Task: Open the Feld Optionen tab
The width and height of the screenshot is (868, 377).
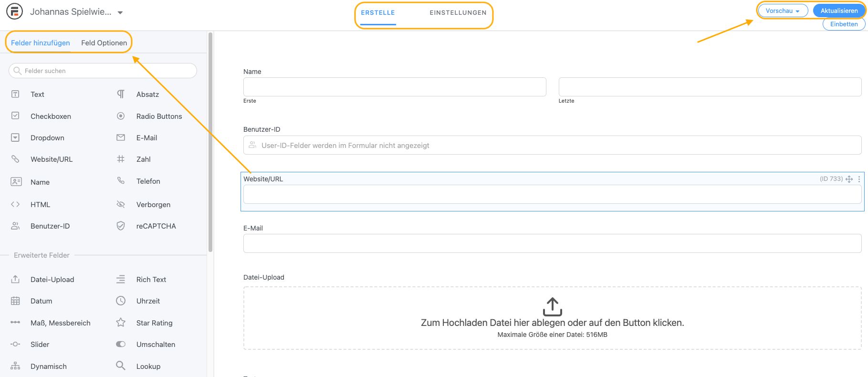Action: point(104,43)
